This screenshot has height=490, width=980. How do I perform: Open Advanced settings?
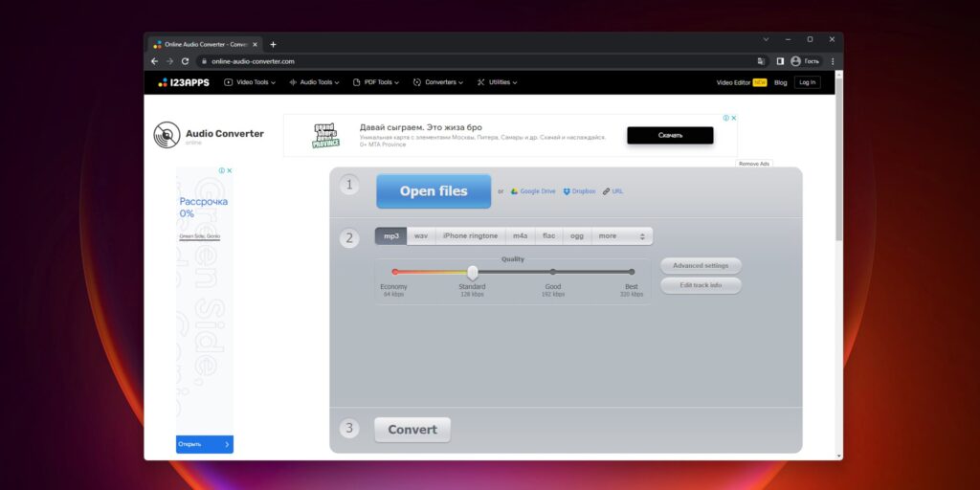click(701, 266)
